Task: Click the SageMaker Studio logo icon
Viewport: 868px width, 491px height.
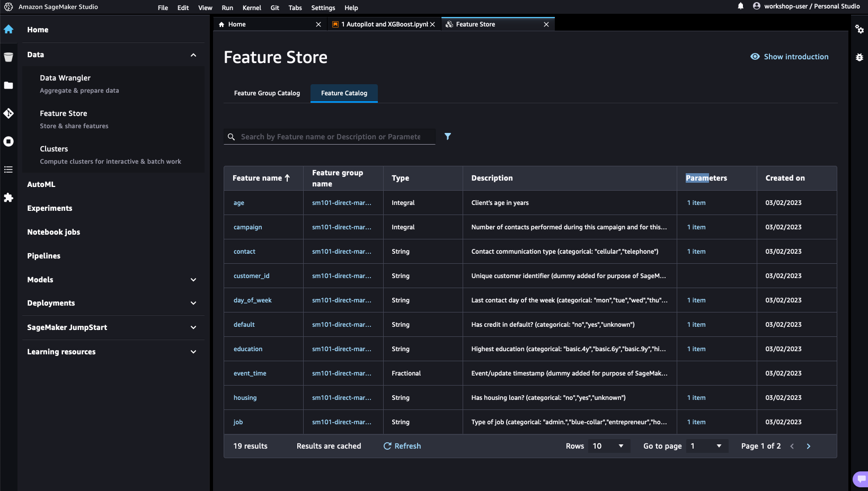Action: pyautogui.click(x=8, y=7)
